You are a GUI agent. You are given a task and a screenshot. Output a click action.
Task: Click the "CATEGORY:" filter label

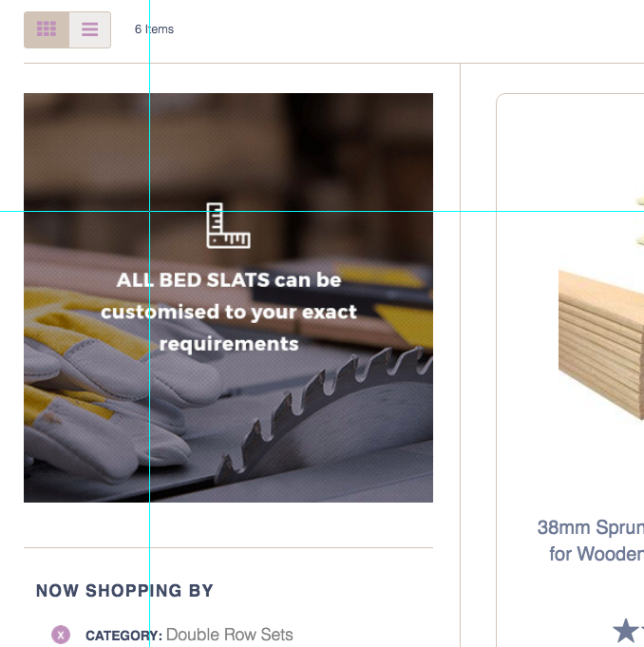(123, 636)
